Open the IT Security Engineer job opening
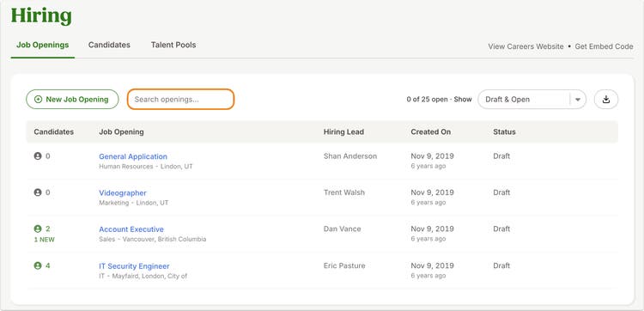 click(134, 266)
